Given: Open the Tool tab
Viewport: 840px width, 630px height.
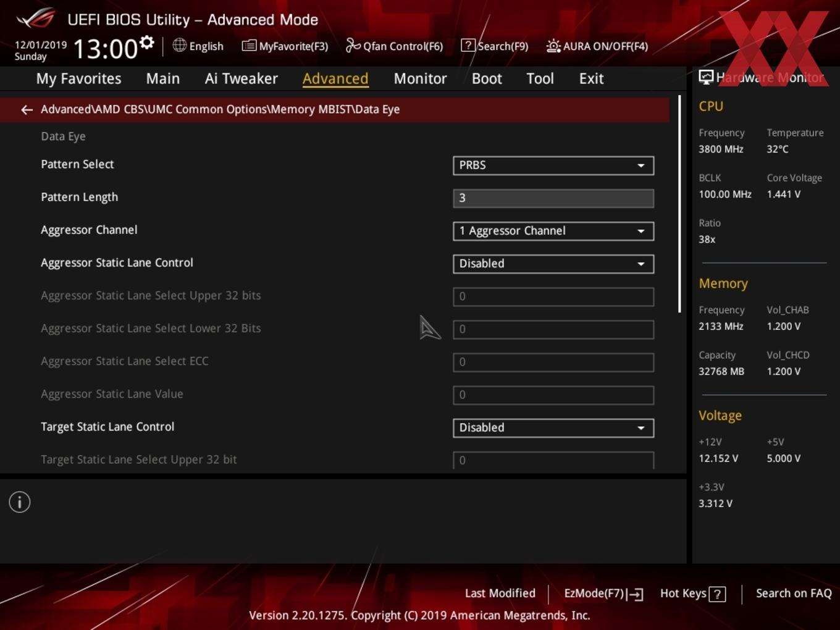Looking at the screenshot, I should click(x=540, y=78).
